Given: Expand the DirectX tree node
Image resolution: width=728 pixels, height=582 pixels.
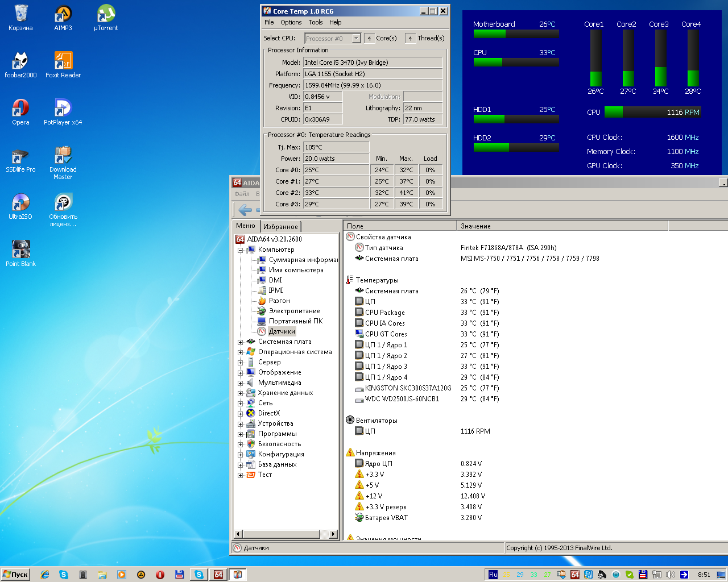Looking at the screenshot, I should pyautogui.click(x=241, y=414).
